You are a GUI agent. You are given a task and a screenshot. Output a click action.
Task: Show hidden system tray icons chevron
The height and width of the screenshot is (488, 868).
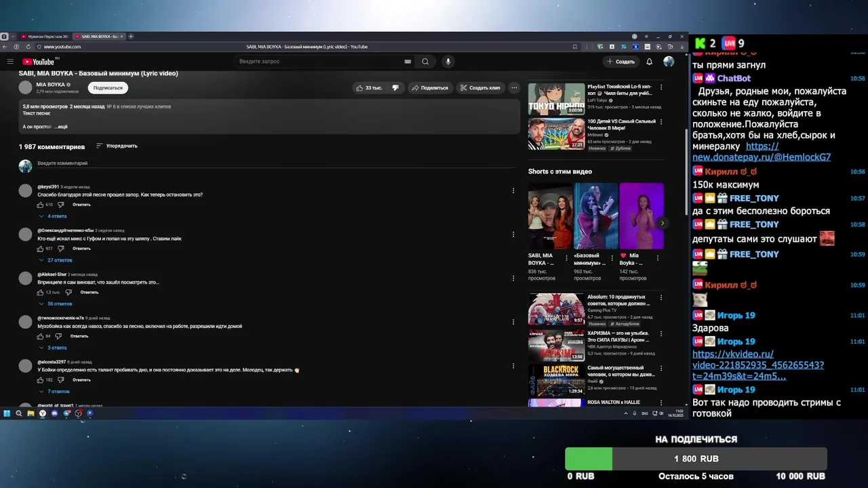626,413
